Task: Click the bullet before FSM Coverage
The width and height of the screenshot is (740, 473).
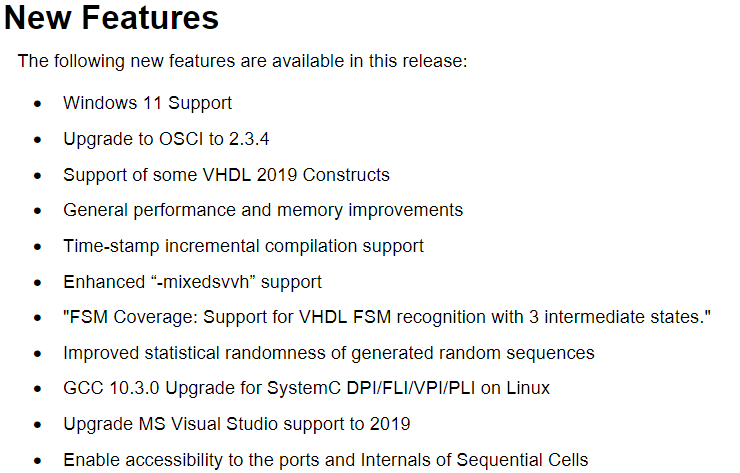Action: 38,318
